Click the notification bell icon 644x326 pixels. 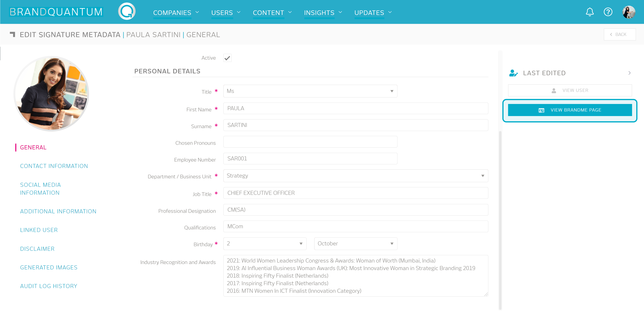click(x=590, y=12)
